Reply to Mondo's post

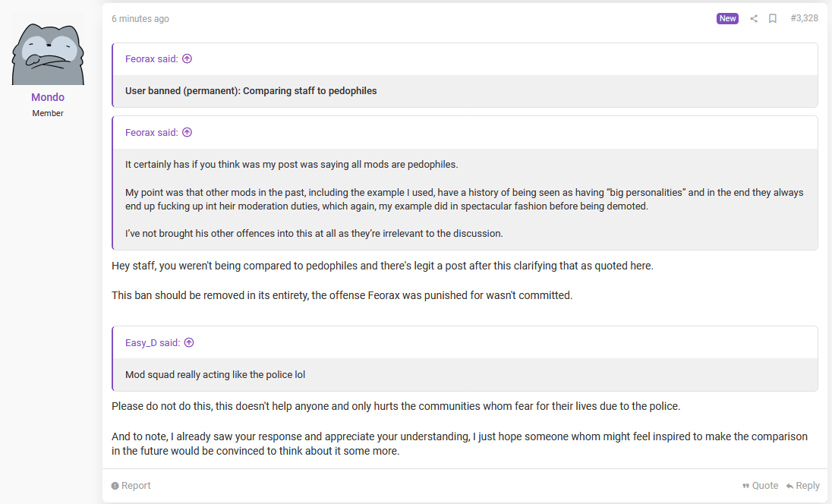pos(803,486)
